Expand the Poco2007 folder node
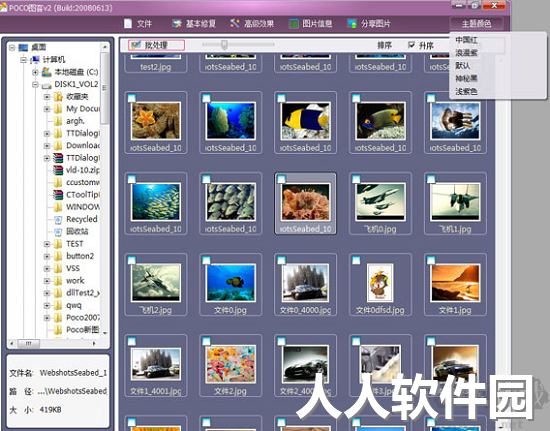The image size is (550, 431). 47,318
